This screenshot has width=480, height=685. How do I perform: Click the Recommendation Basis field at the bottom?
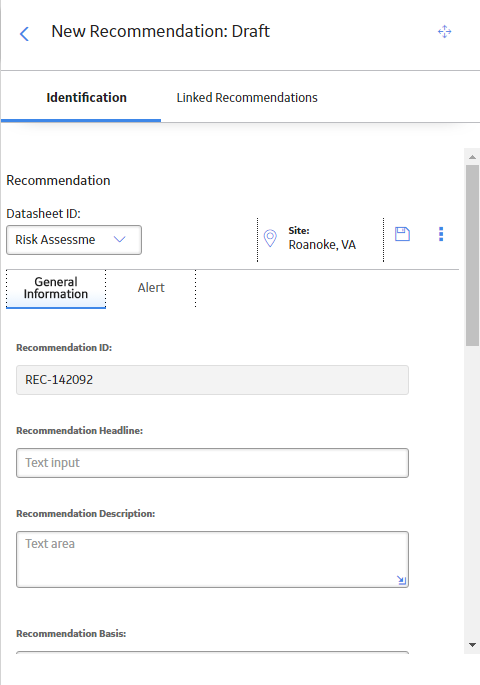[x=212, y=652]
